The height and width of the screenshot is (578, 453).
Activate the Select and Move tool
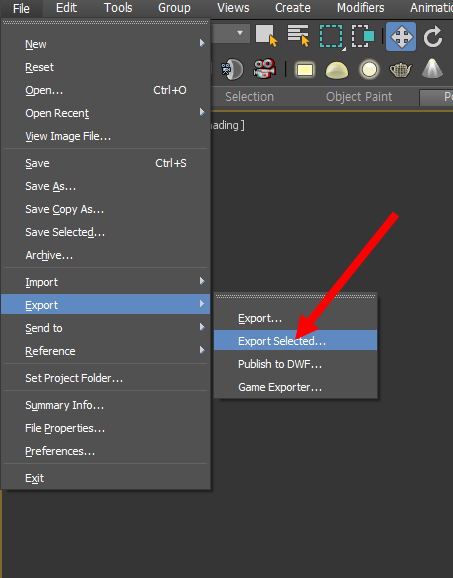401,36
